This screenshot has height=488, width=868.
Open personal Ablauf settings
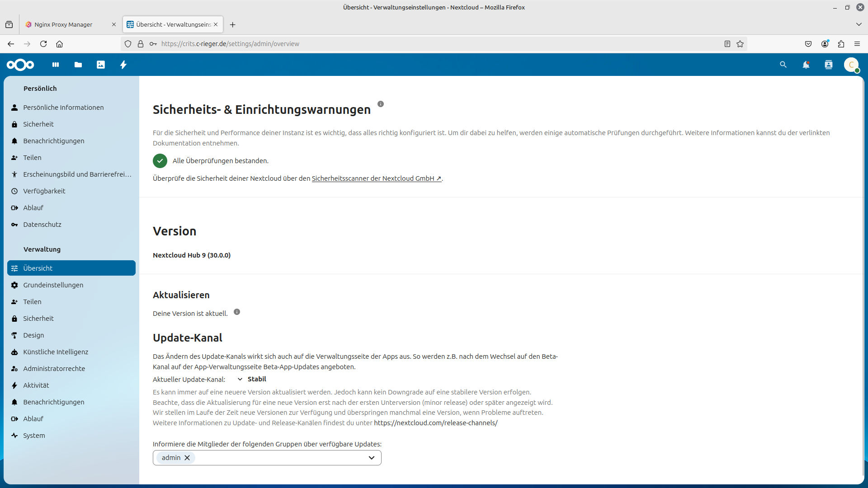click(x=71, y=208)
